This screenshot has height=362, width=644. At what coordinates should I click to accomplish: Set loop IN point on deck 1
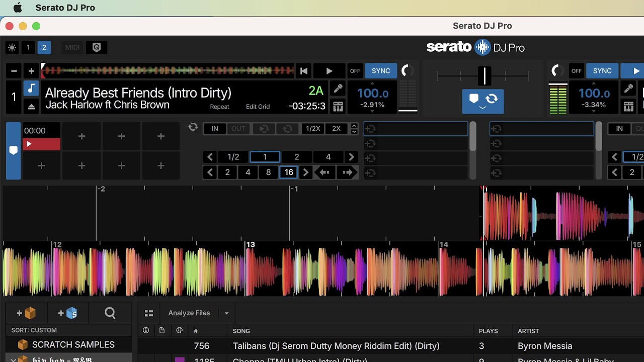click(x=215, y=129)
